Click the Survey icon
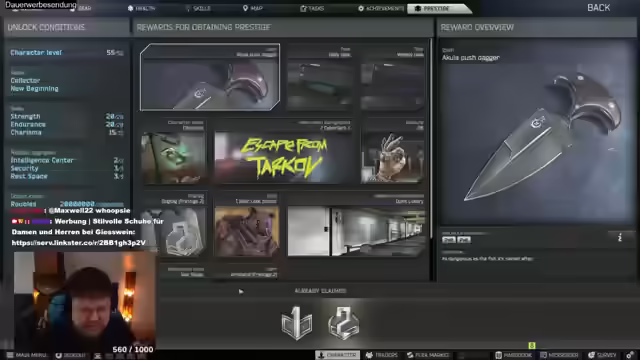This screenshot has width=640, height=360. click(x=591, y=355)
